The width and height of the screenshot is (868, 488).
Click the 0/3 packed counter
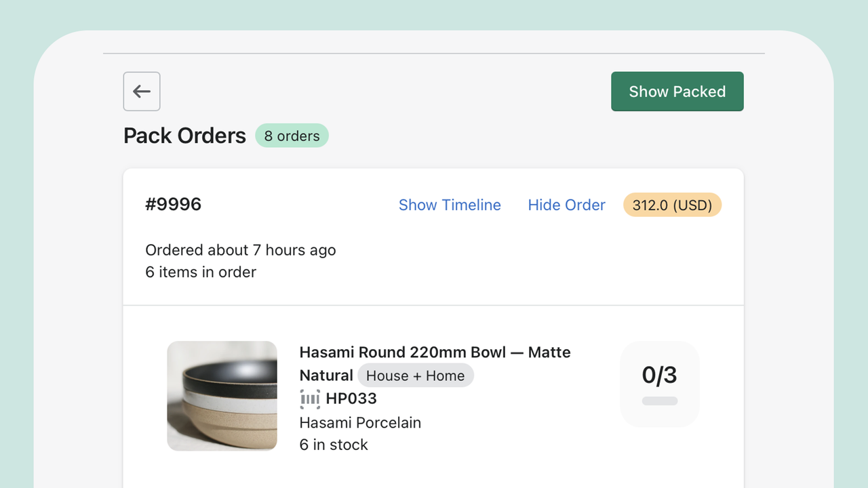pos(659,375)
